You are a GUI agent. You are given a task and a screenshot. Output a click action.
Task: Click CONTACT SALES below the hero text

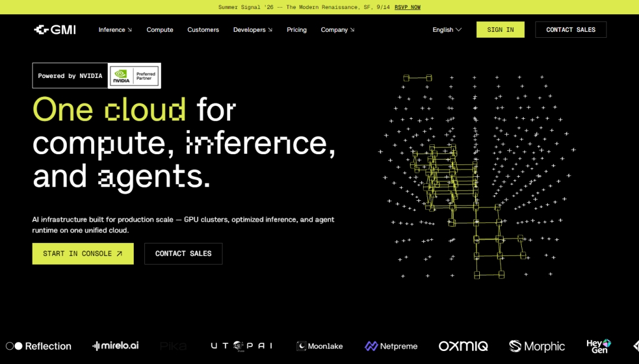(x=183, y=253)
